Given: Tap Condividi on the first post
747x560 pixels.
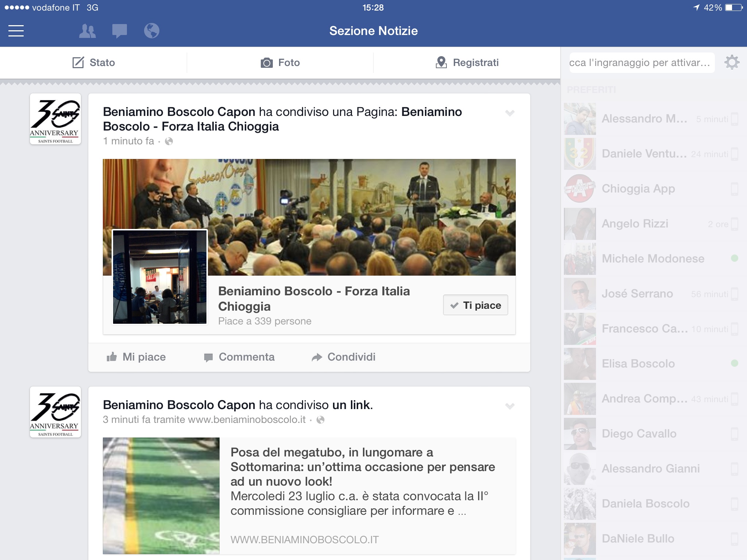Looking at the screenshot, I should (x=343, y=357).
